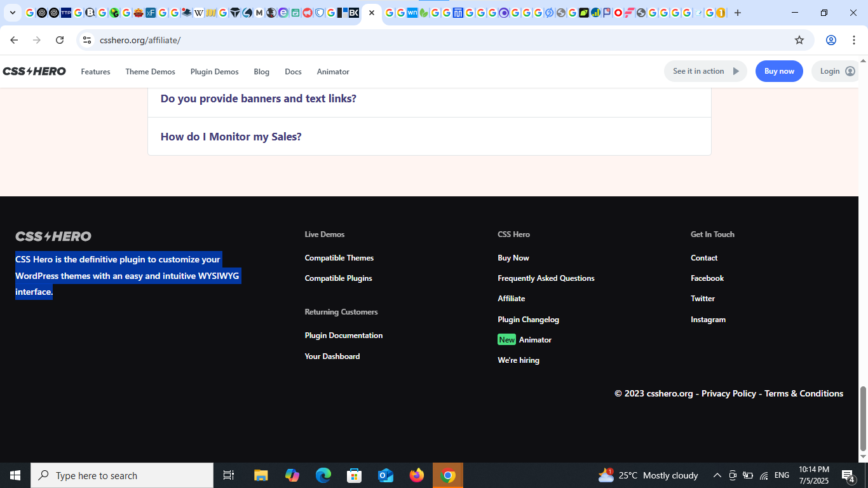868x488 pixels.
Task: Click the Login button
Action: (x=836, y=71)
